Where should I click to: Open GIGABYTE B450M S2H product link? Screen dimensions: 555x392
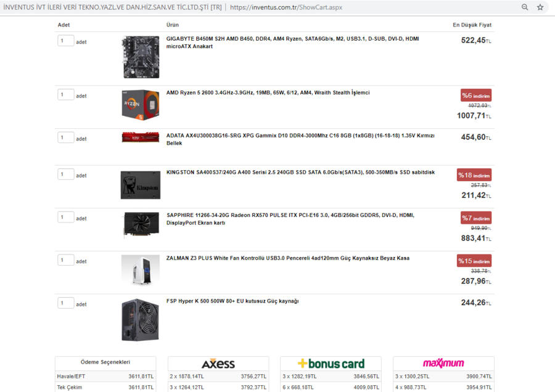coord(293,43)
